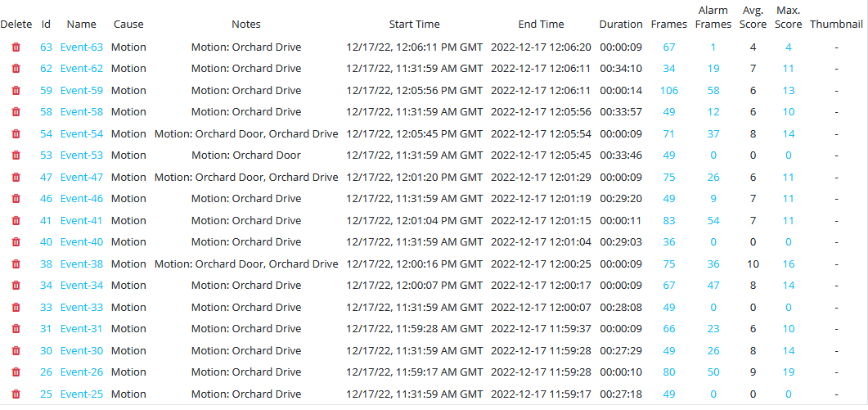View 80 frames link for Event-26
Image resolution: width=868 pixels, height=410 pixels.
668,372
